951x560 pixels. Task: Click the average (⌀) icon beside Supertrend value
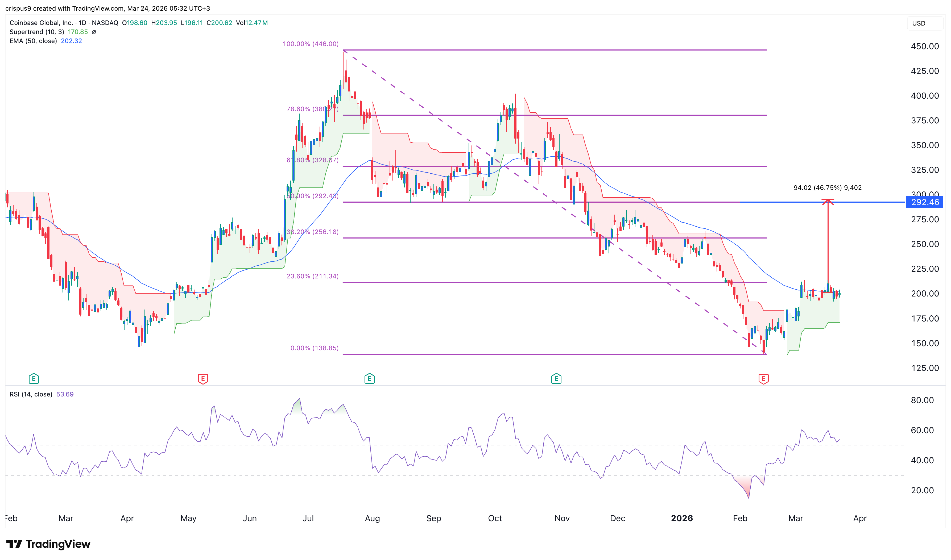coord(94,32)
